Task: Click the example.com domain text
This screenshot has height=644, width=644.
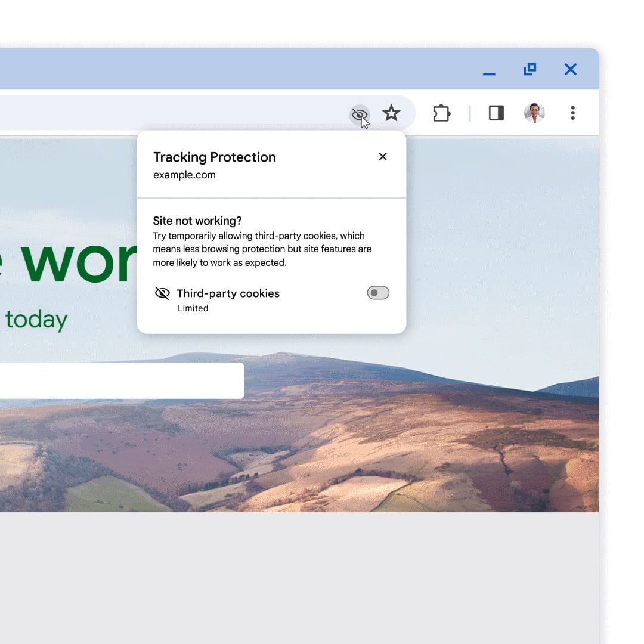Action: pos(184,175)
